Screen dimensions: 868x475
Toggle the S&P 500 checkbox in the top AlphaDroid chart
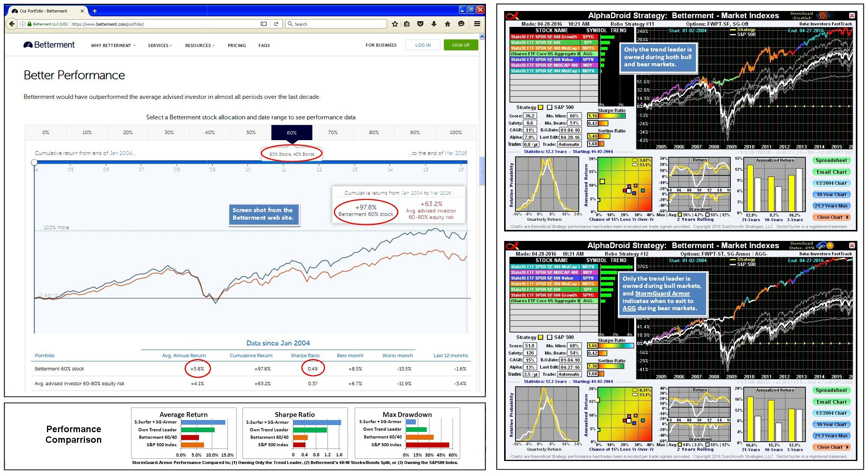[x=549, y=108]
